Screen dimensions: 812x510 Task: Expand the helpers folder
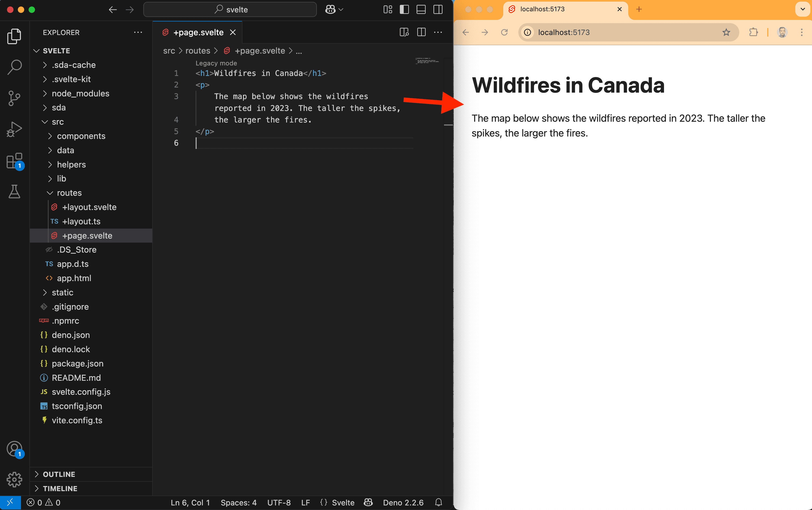click(71, 164)
